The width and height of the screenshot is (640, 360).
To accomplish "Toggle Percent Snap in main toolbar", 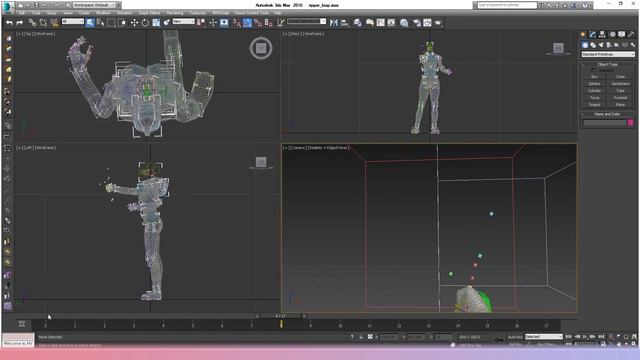I will click(x=258, y=23).
